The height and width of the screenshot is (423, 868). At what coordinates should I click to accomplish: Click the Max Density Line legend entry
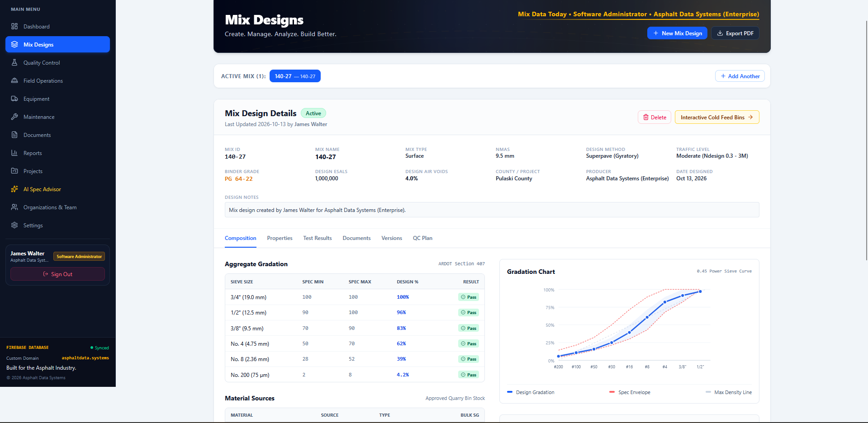coord(729,392)
